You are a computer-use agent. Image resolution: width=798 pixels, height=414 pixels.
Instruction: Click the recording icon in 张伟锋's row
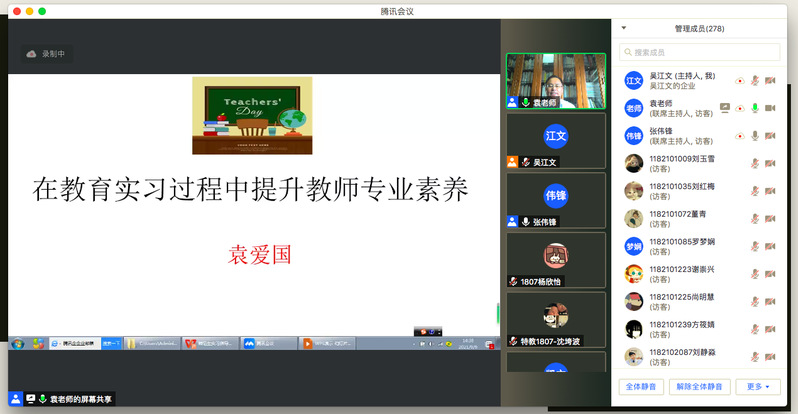pos(739,136)
